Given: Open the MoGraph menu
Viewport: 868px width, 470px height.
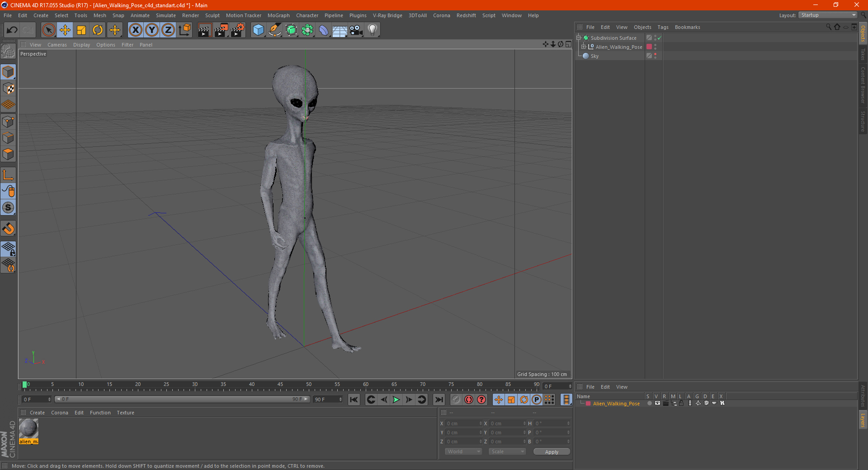Looking at the screenshot, I should pyautogui.click(x=278, y=15).
